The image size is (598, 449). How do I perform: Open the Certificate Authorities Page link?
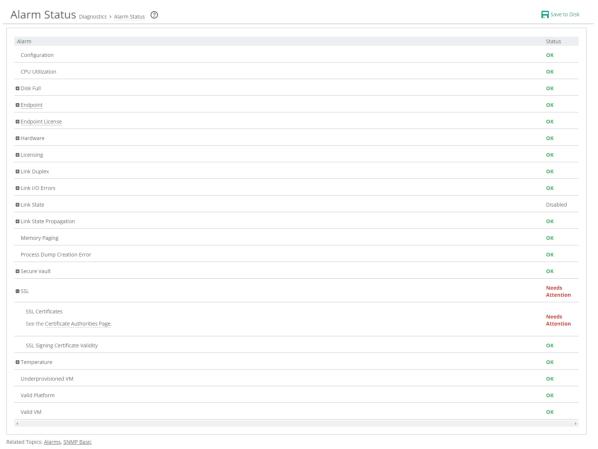point(78,324)
